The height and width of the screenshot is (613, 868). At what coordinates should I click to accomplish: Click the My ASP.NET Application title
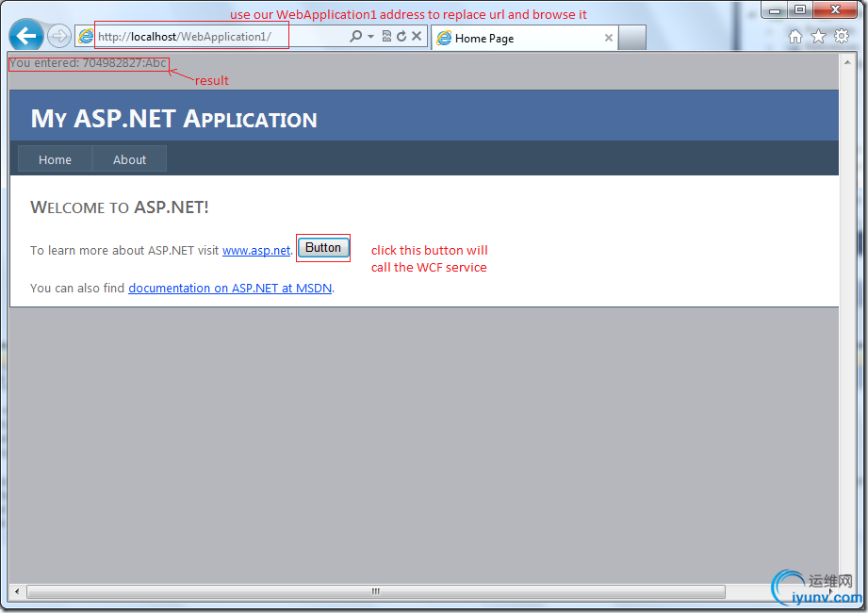[x=173, y=119]
